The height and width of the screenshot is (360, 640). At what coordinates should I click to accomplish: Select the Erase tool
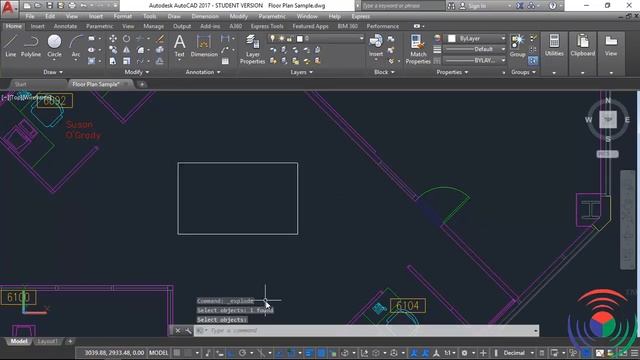160,39
